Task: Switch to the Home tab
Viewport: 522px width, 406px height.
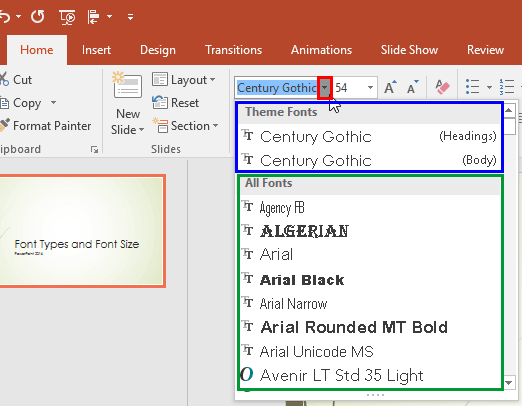Action: pyautogui.click(x=37, y=50)
